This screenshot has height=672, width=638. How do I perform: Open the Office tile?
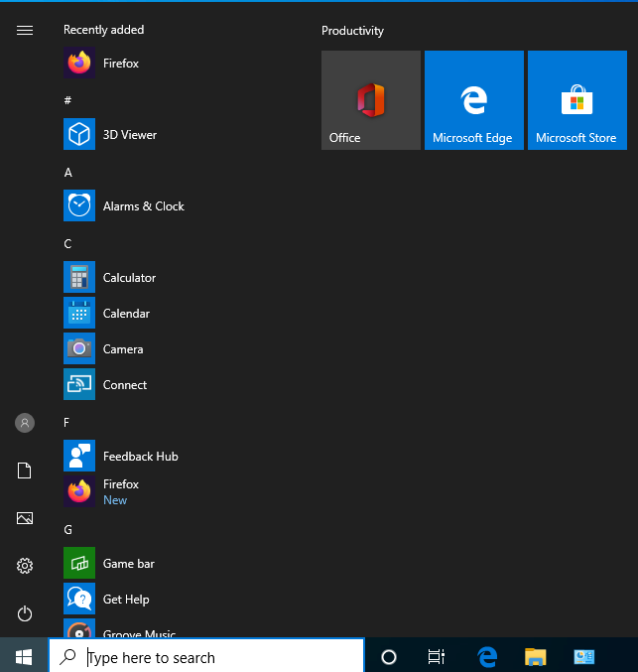[x=371, y=100]
